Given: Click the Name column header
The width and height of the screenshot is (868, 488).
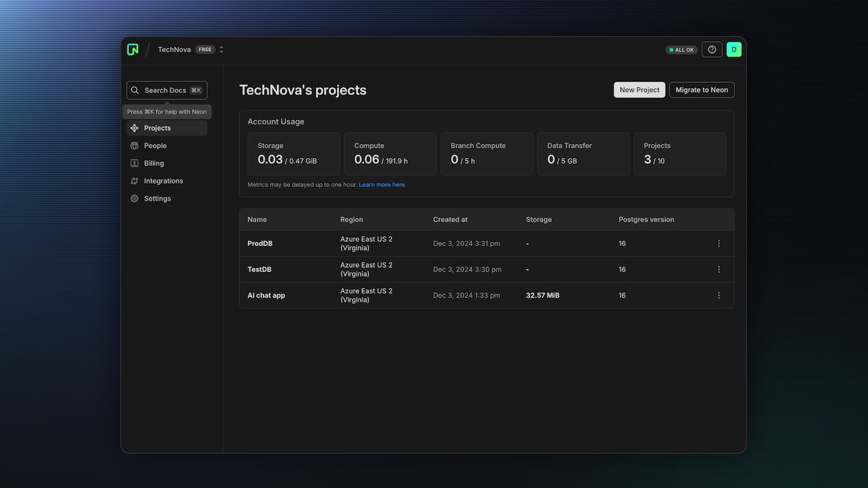Looking at the screenshot, I should click(x=257, y=220).
